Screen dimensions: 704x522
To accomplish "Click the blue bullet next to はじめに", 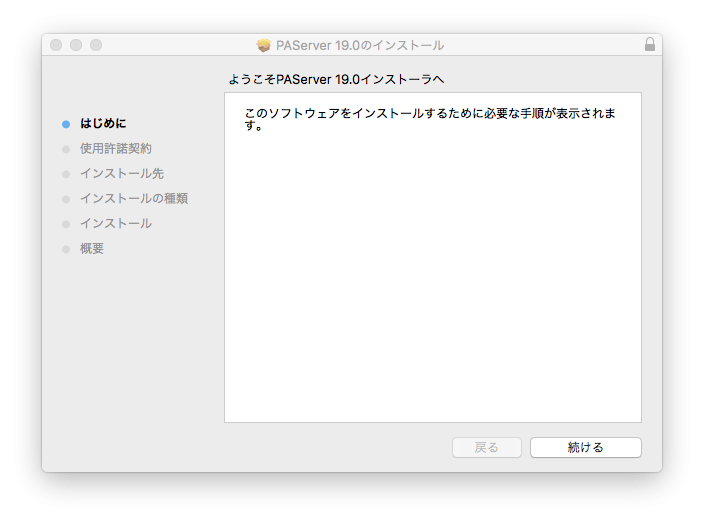I will [66, 124].
